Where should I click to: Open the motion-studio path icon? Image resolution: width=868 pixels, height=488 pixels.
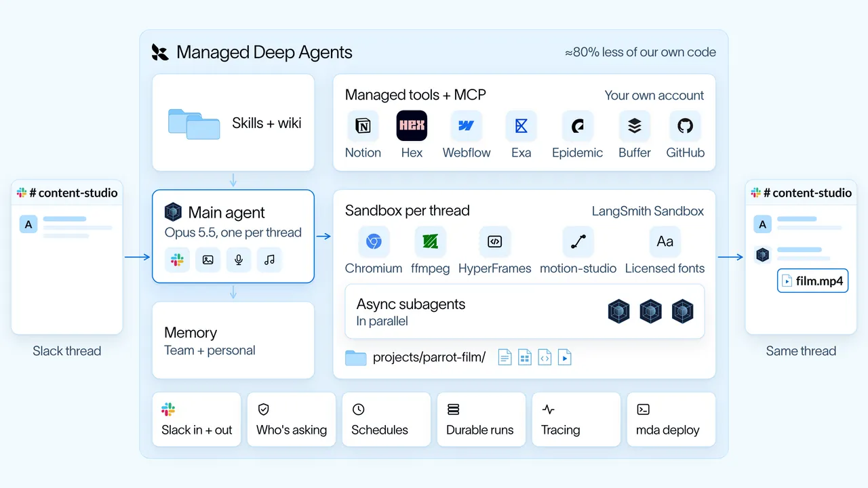point(578,242)
